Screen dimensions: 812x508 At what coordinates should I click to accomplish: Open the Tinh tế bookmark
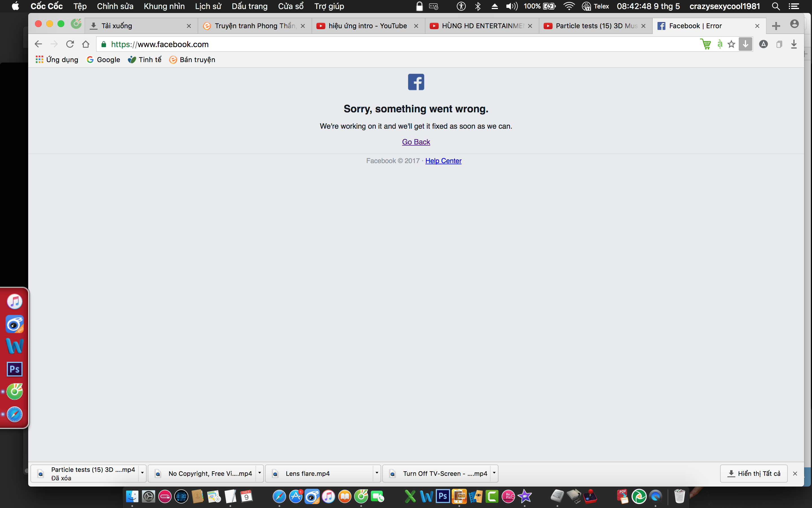coord(145,60)
